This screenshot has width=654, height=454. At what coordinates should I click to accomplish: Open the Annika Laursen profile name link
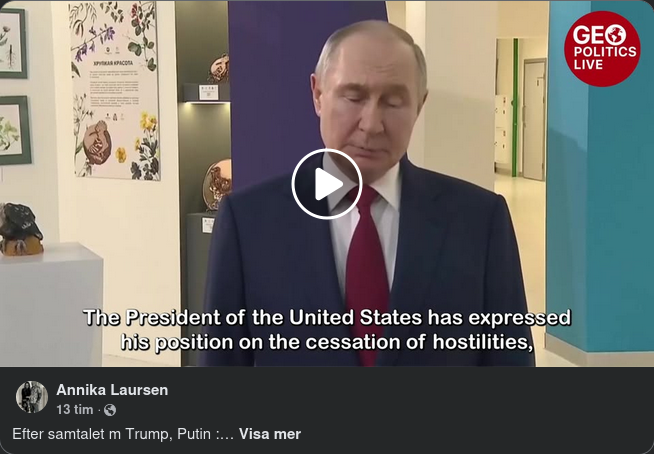pyautogui.click(x=112, y=390)
